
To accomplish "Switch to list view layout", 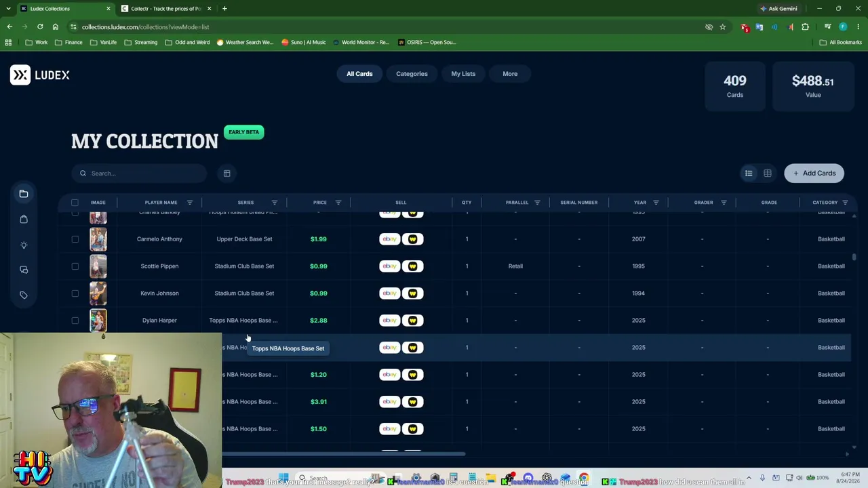I will click(749, 174).
